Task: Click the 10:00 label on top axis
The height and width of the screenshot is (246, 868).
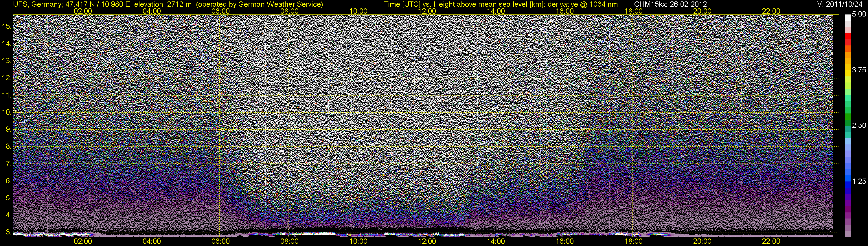Action: coord(358,11)
